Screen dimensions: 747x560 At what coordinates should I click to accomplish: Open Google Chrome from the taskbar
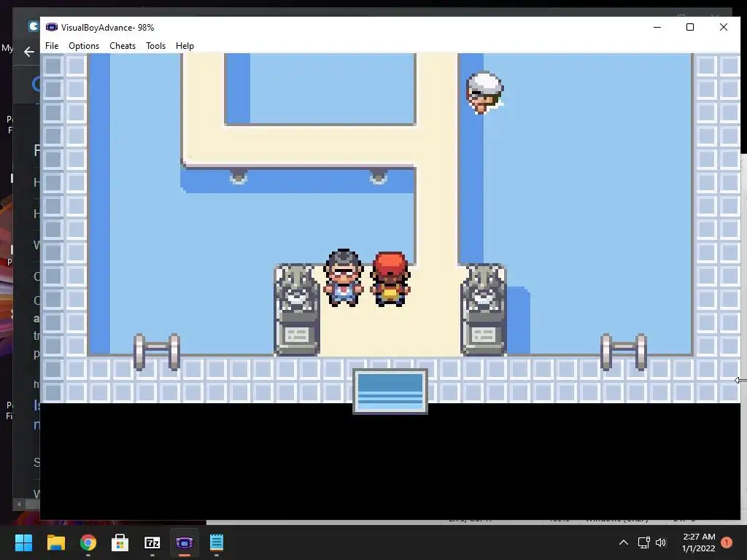(x=88, y=542)
